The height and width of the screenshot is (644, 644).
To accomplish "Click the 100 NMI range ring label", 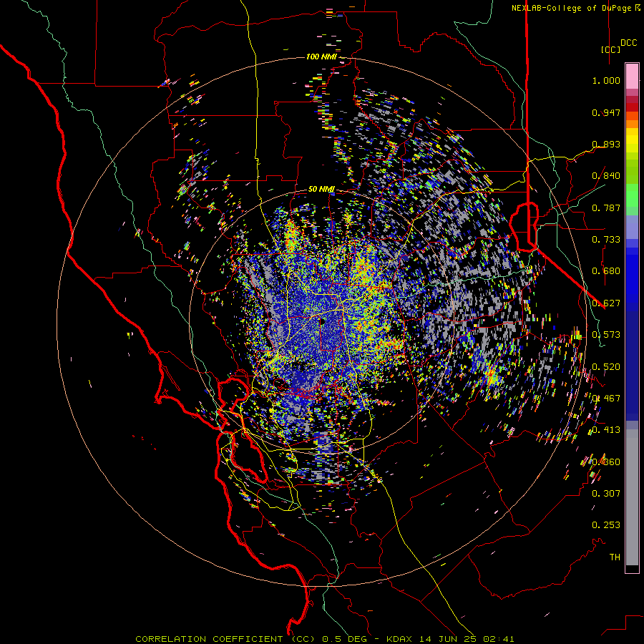I will point(321,57).
